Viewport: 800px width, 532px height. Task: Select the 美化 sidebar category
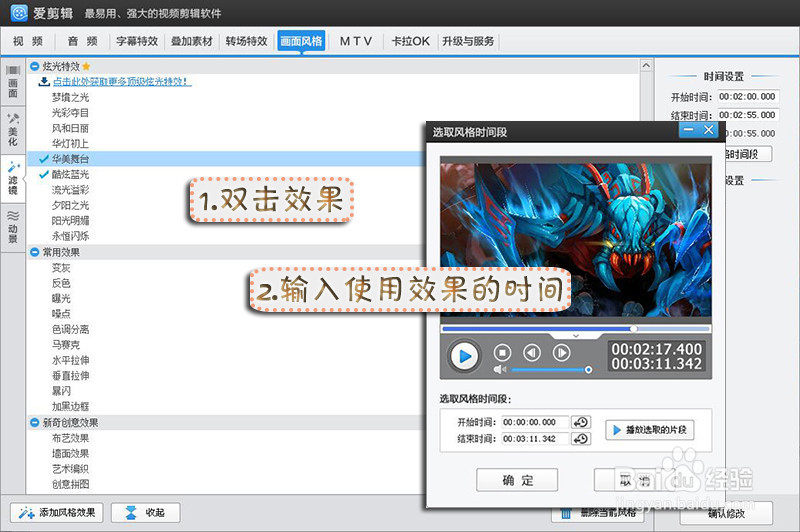click(x=13, y=130)
